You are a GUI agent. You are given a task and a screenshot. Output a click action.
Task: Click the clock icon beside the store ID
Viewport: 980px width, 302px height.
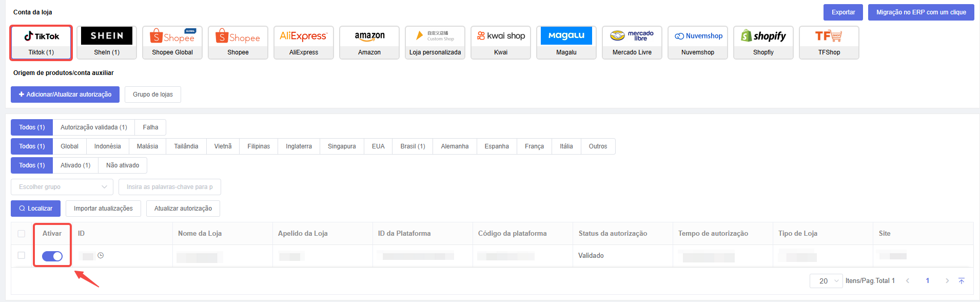coord(101,255)
